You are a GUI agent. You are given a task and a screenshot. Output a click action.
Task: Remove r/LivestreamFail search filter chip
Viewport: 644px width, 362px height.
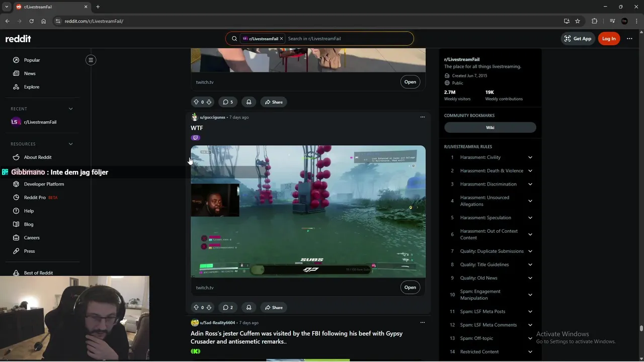pyautogui.click(x=281, y=39)
